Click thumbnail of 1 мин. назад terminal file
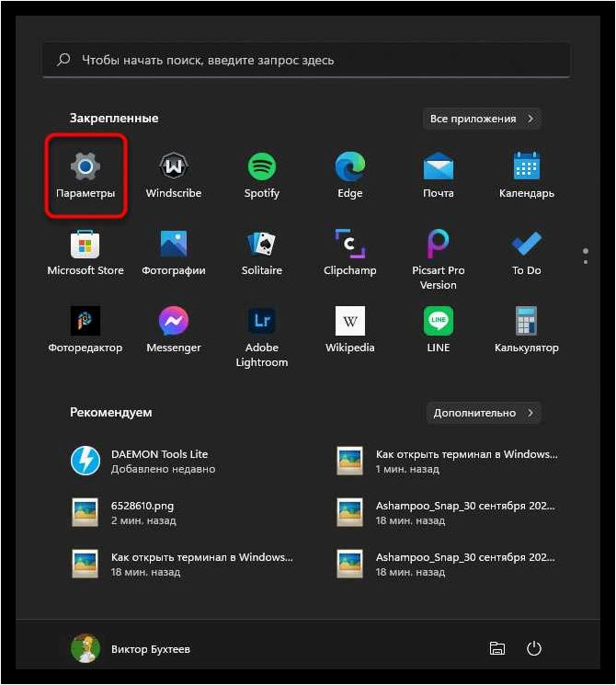 (x=349, y=461)
